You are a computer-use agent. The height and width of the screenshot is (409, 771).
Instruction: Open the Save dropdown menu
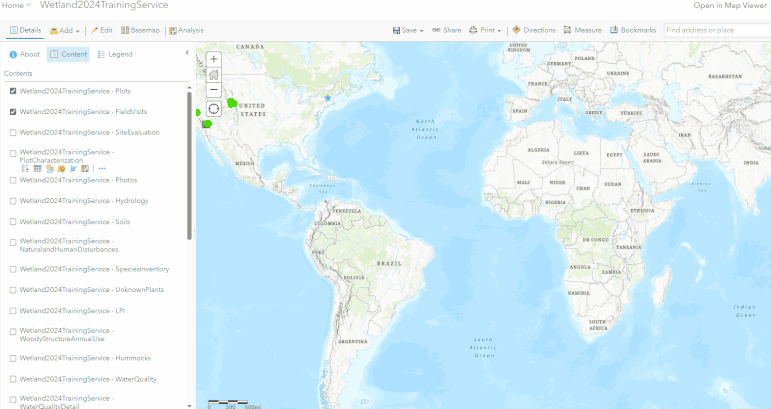(408, 30)
